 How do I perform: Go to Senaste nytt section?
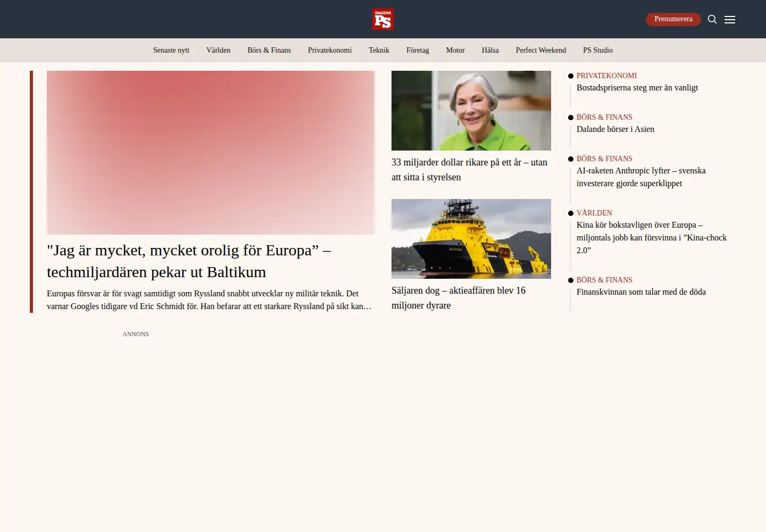[x=171, y=50]
